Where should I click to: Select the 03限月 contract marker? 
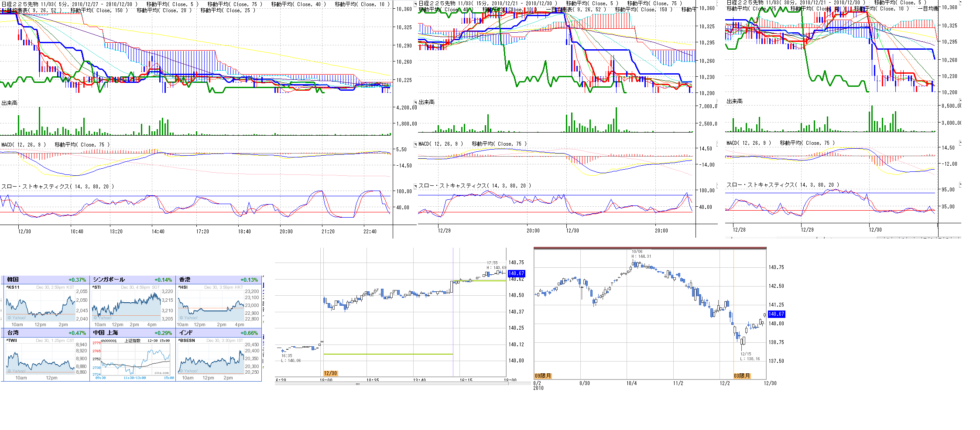tap(742, 376)
